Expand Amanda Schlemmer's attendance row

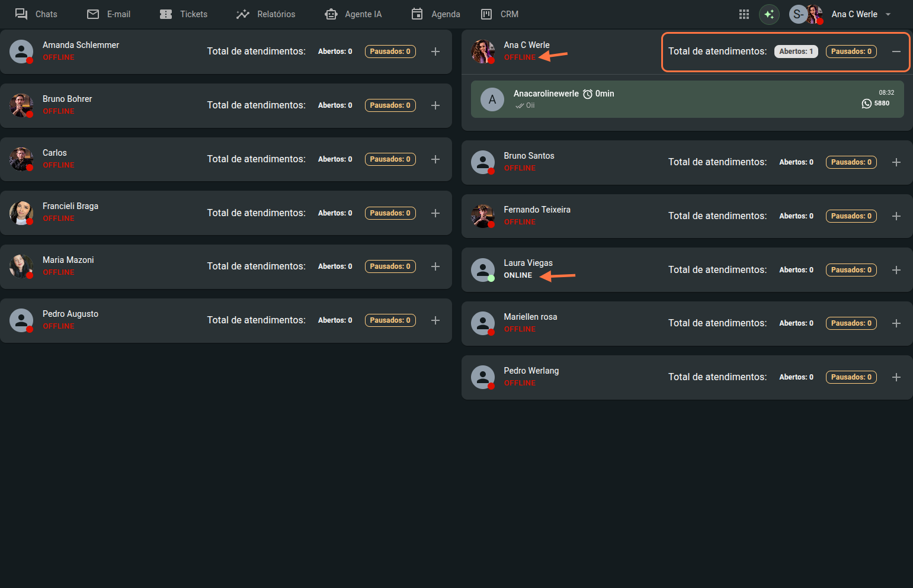pyautogui.click(x=435, y=52)
